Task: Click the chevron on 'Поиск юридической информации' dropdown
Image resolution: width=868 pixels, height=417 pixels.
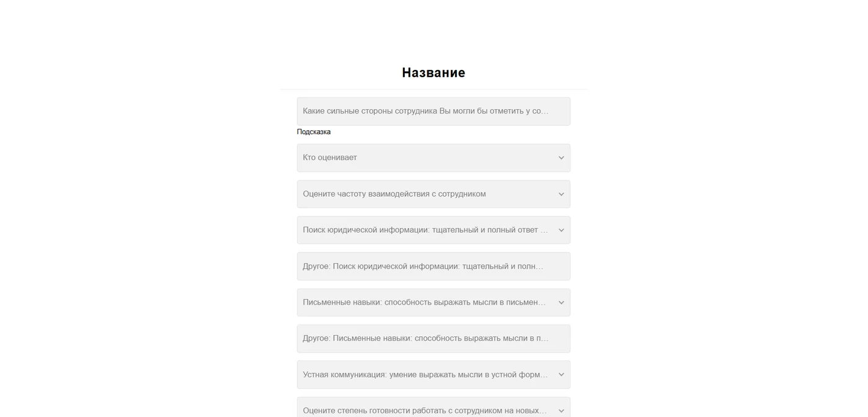Action: (561, 230)
